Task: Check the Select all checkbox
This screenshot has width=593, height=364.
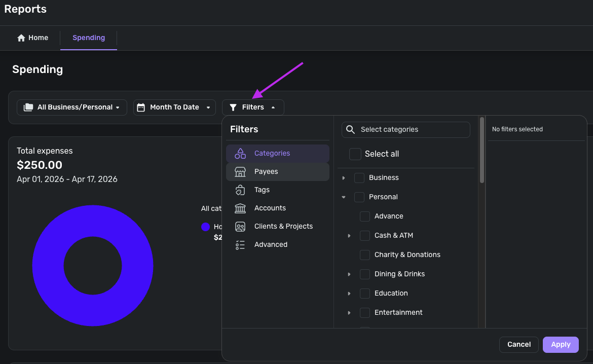Action: coord(355,154)
